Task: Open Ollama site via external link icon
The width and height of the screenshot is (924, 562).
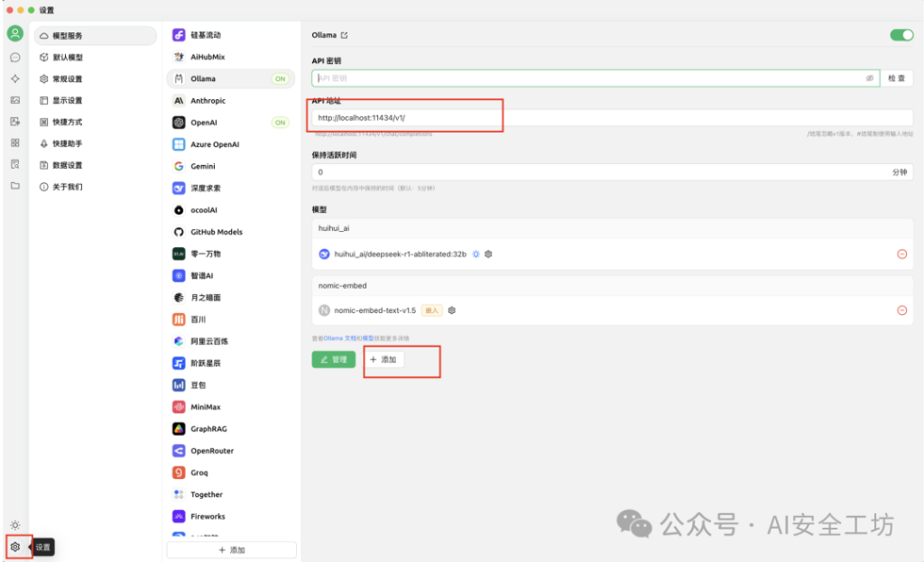Action: click(345, 34)
